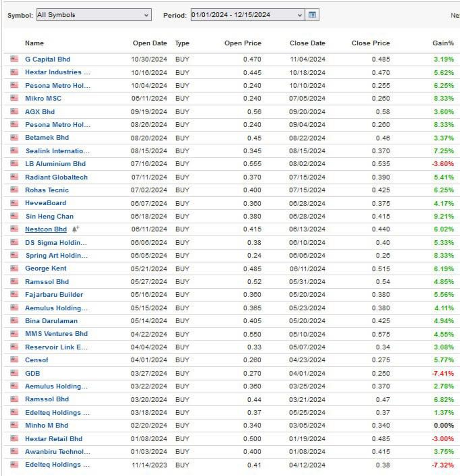Click the flag icon for Minho M Bhd
The height and width of the screenshot is (476, 460).
(14, 425)
